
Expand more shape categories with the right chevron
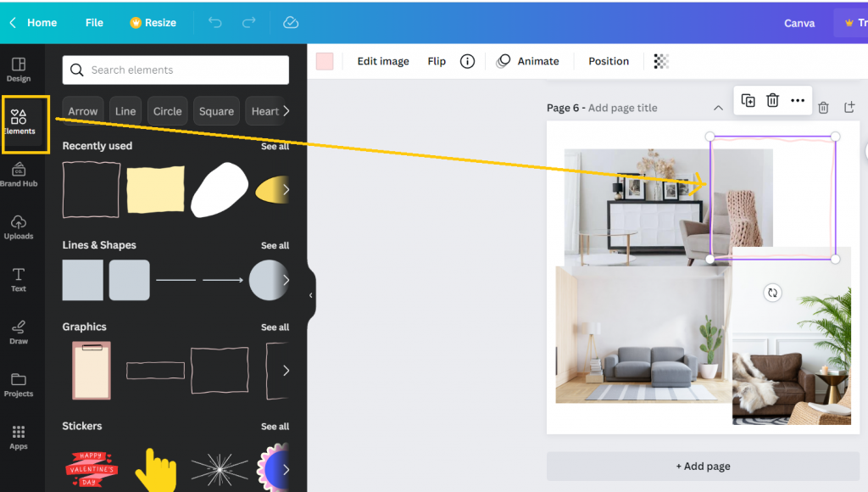(x=286, y=110)
